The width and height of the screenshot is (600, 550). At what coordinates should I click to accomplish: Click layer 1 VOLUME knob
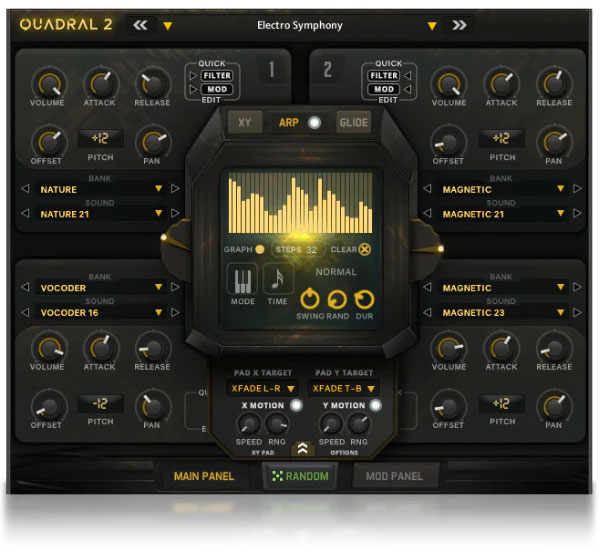(49, 83)
